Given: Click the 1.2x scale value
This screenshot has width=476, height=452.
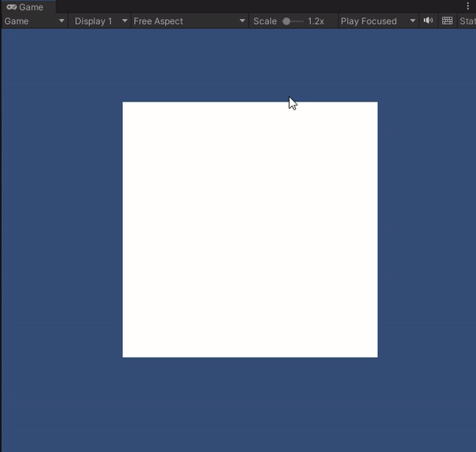Looking at the screenshot, I should point(316,21).
